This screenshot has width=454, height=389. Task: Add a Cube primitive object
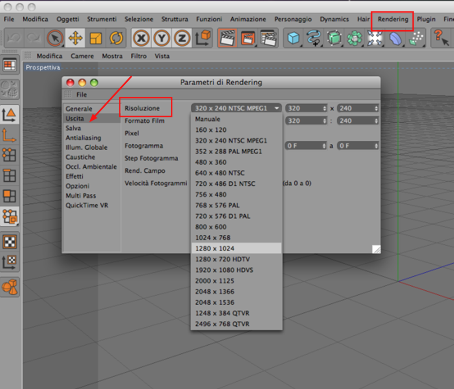[293, 38]
